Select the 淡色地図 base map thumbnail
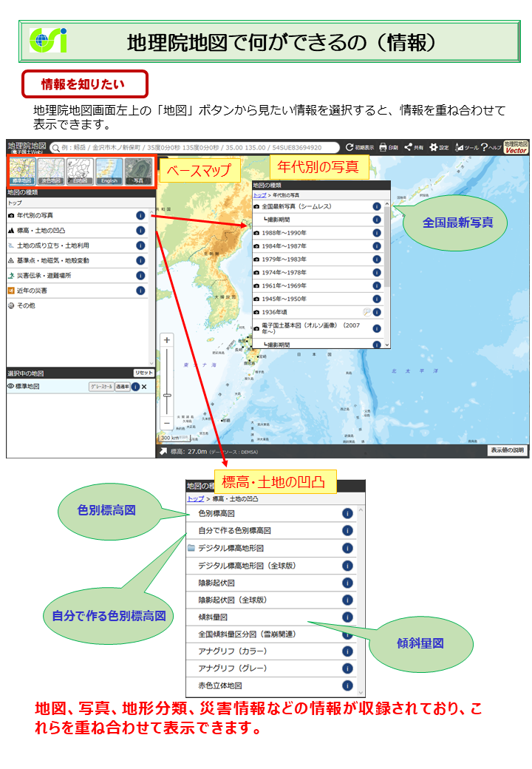This screenshot has width=532, height=769. pyautogui.click(x=51, y=171)
